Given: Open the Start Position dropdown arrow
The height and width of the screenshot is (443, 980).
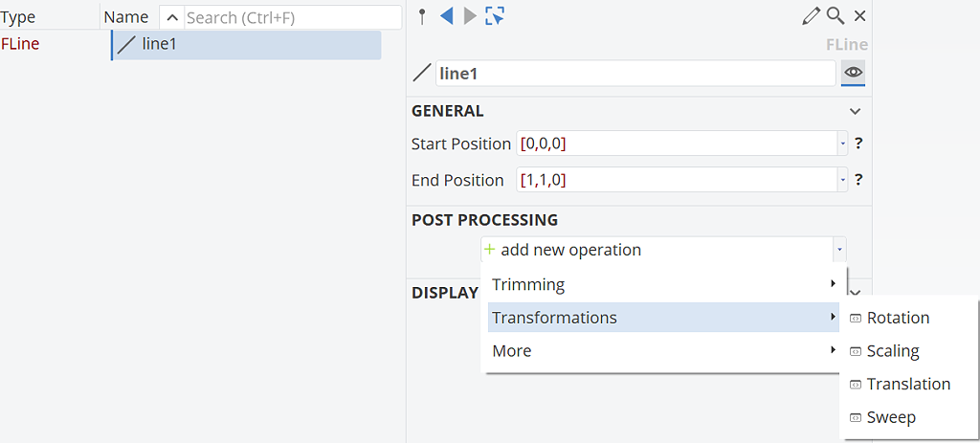Looking at the screenshot, I should pos(842,144).
